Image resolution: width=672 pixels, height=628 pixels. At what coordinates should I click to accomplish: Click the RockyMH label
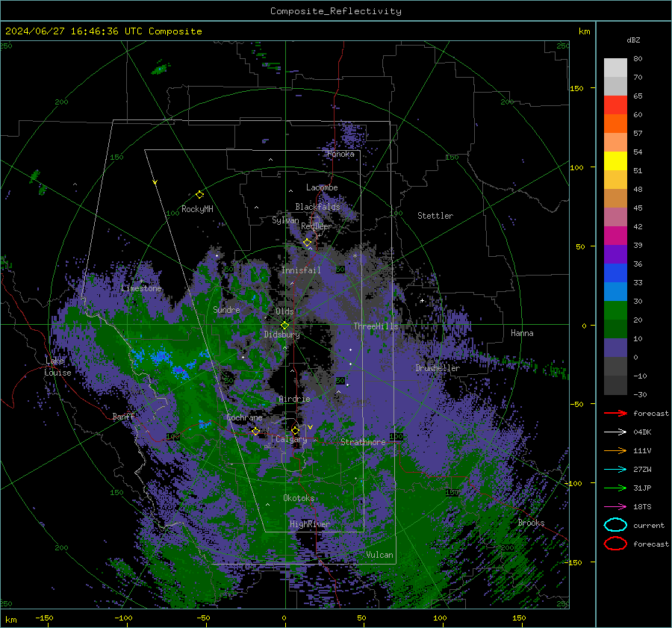(197, 209)
